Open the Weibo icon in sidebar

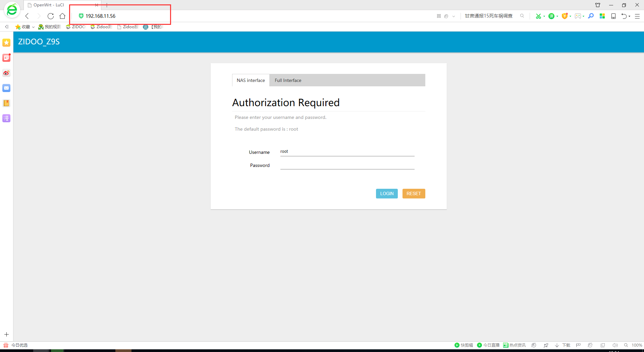click(x=6, y=73)
